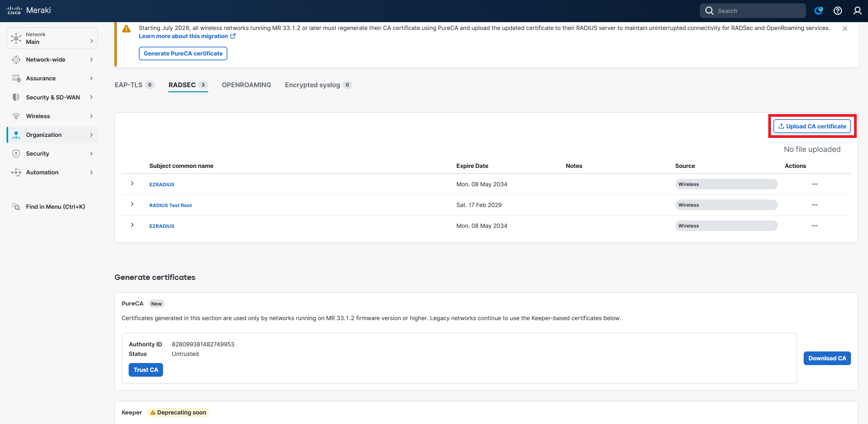Click the Network-wide globe icon
Viewport: 868px width, 424px height.
[16, 60]
